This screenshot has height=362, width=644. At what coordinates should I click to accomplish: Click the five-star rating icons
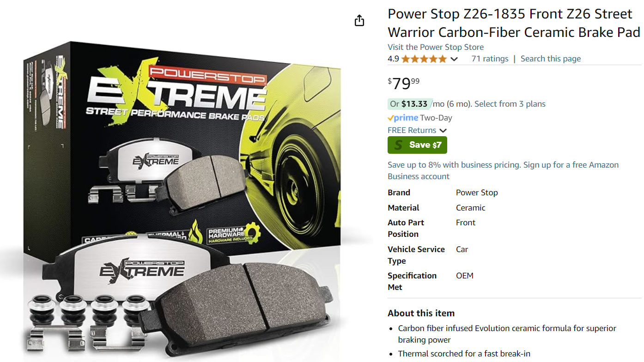click(424, 59)
